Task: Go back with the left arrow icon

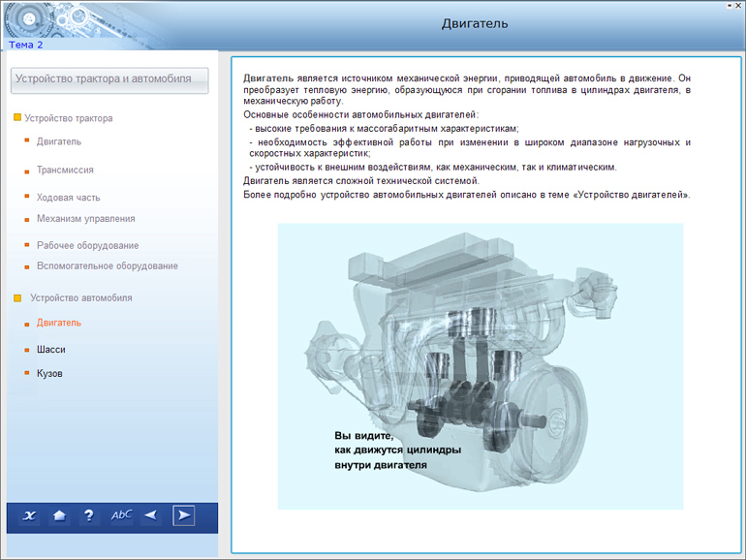Action: (x=150, y=515)
